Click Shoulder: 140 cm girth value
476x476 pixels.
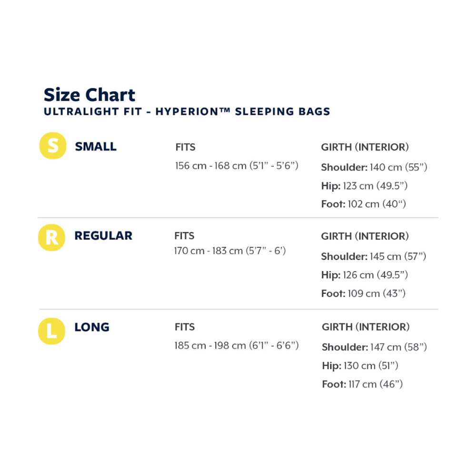(374, 167)
